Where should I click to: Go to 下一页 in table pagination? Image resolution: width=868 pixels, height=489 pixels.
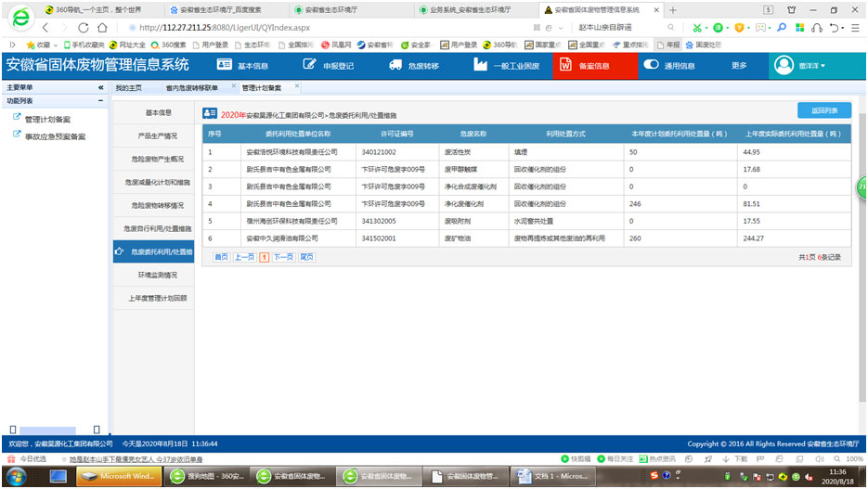click(283, 257)
